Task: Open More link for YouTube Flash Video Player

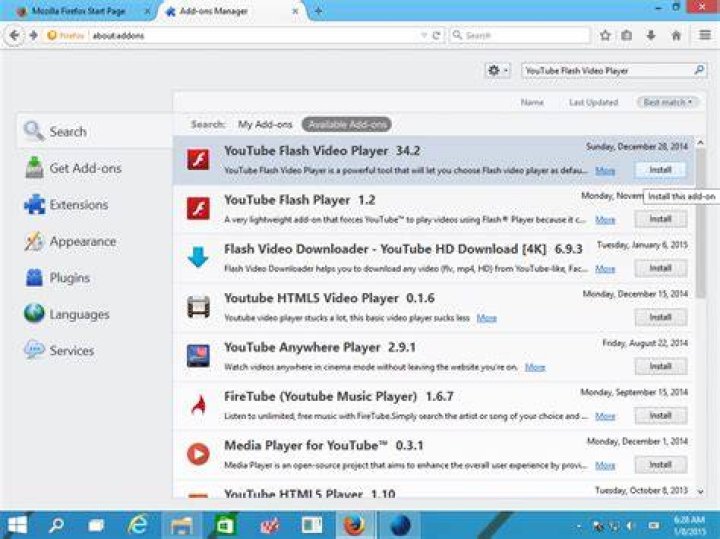Action: tap(605, 171)
